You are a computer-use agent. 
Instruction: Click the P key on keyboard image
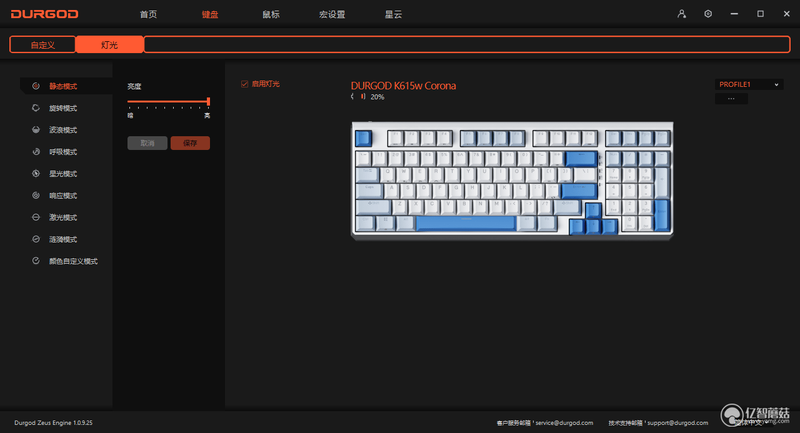tap(533, 175)
